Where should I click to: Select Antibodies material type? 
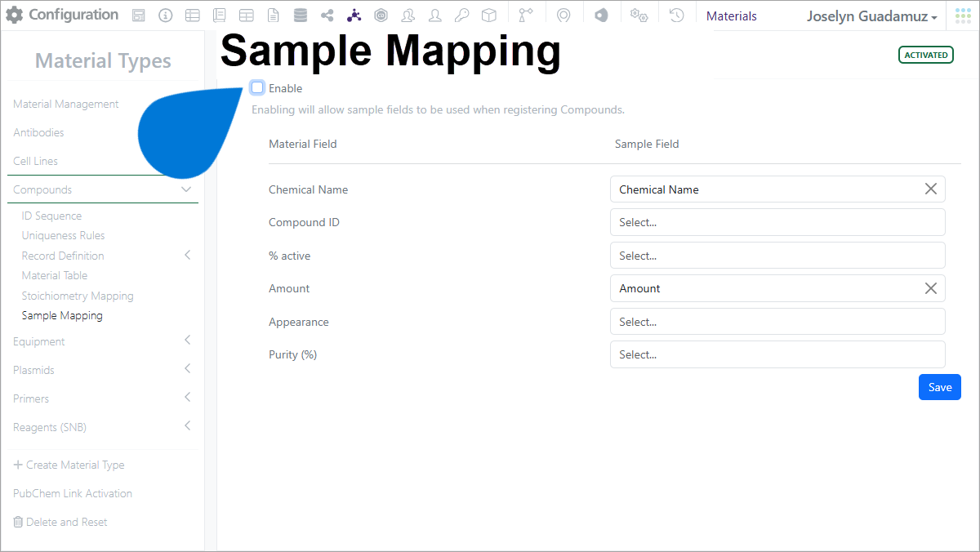coord(38,132)
